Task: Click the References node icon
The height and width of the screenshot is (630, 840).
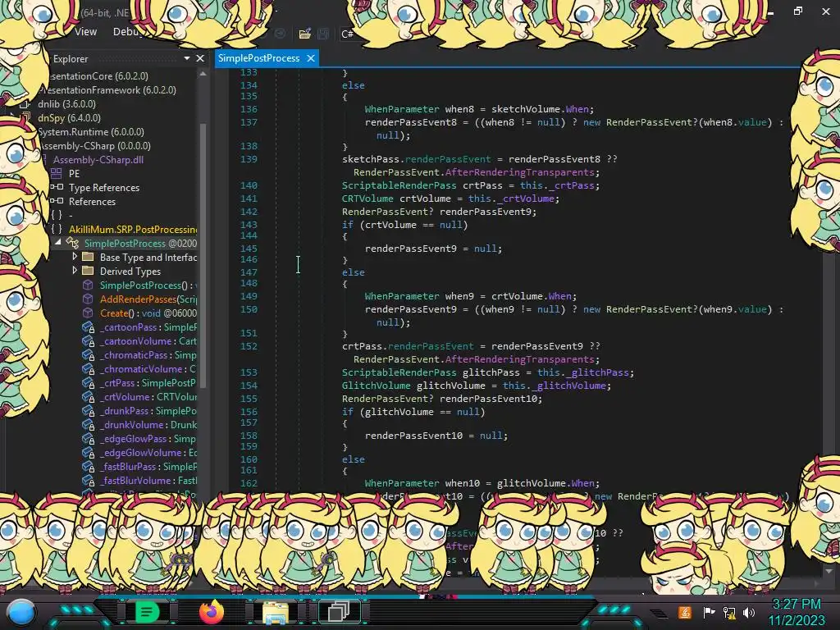Action: click(57, 202)
